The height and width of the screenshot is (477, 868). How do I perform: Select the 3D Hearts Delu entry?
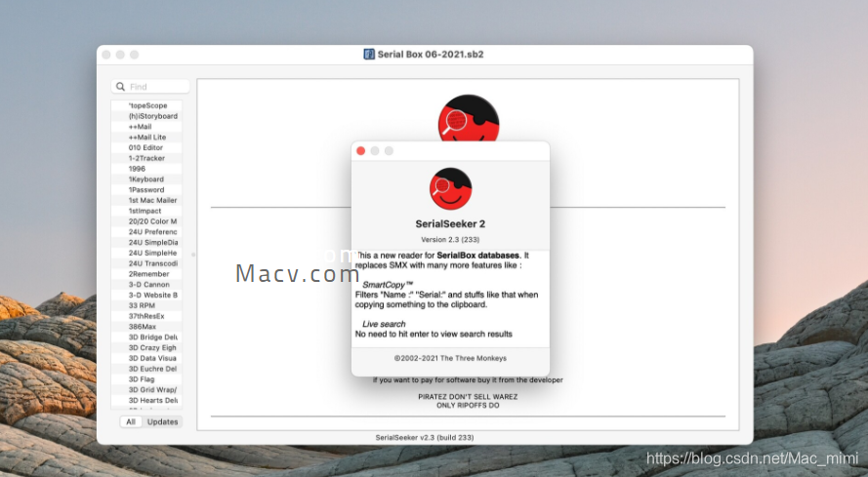[x=146, y=400]
